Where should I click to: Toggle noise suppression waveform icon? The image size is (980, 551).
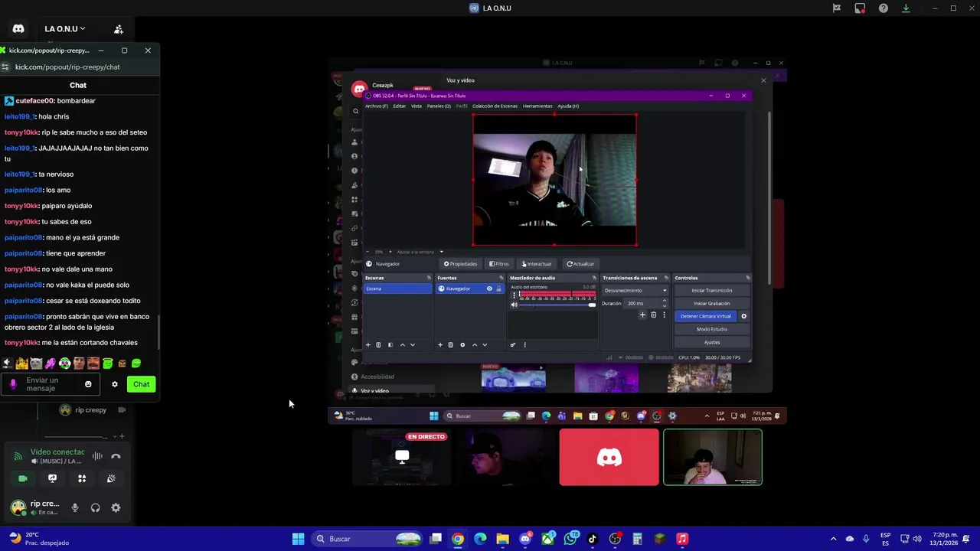point(97,456)
